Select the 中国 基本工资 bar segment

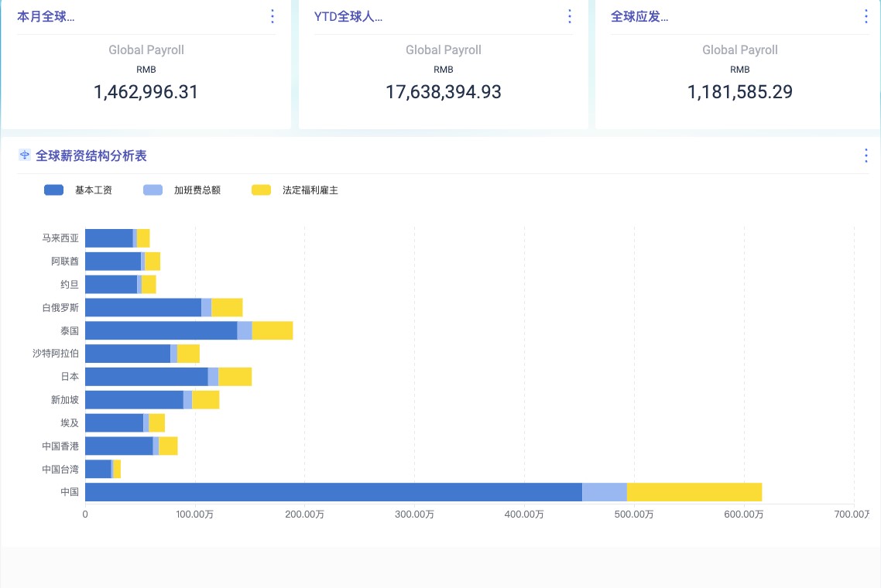click(x=333, y=492)
